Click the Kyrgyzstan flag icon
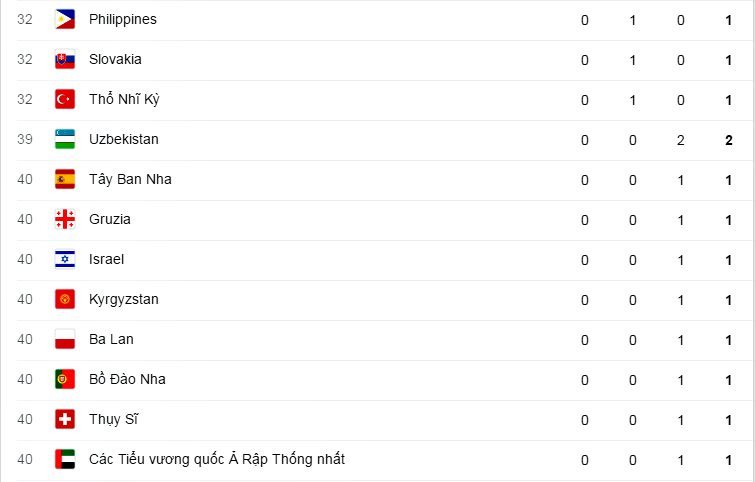The image size is (755, 482). coord(65,299)
